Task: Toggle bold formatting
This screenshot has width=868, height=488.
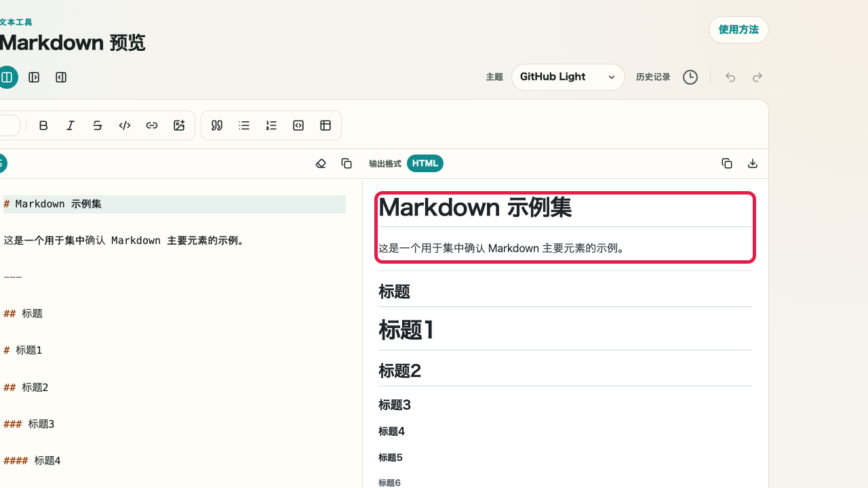Action: (43, 125)
